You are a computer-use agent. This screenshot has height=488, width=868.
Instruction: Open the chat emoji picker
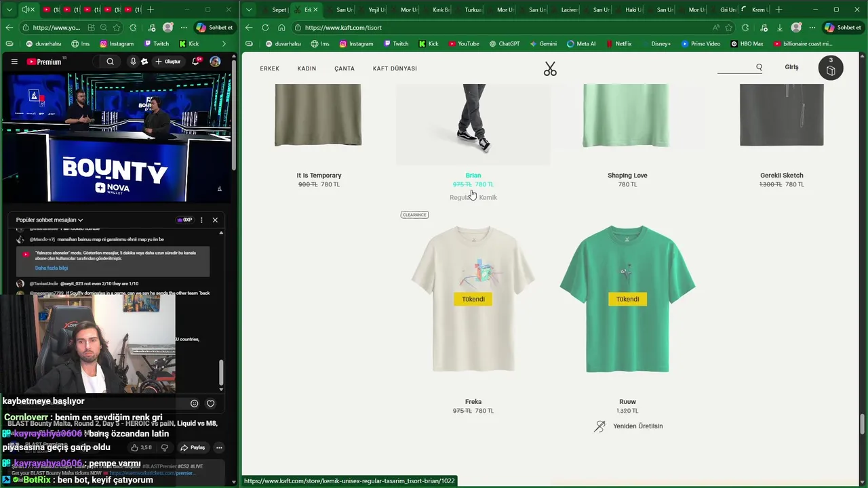(194, 403)
